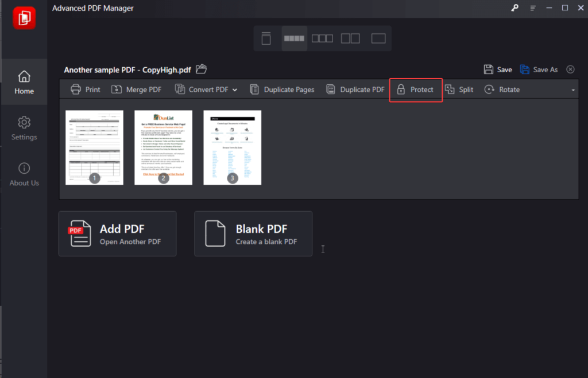Click the Rotate tool
Screen dimensions: 588x378
(x=502, y=89)
